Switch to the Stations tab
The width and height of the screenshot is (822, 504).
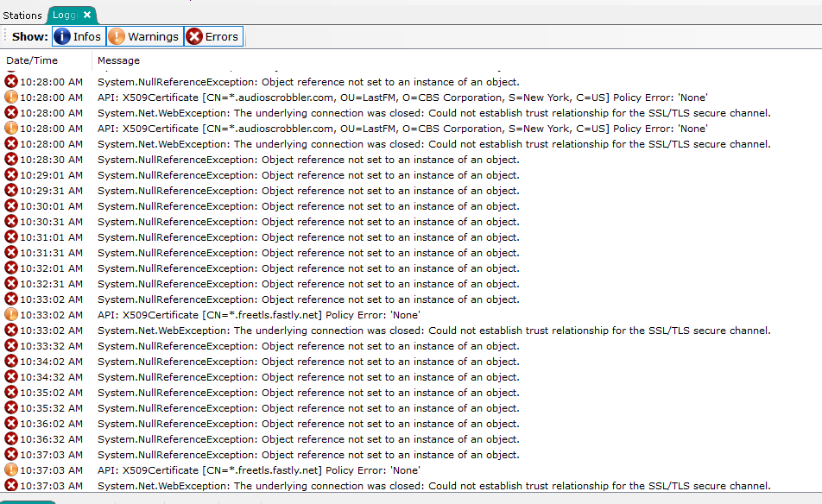coord(22,15)
